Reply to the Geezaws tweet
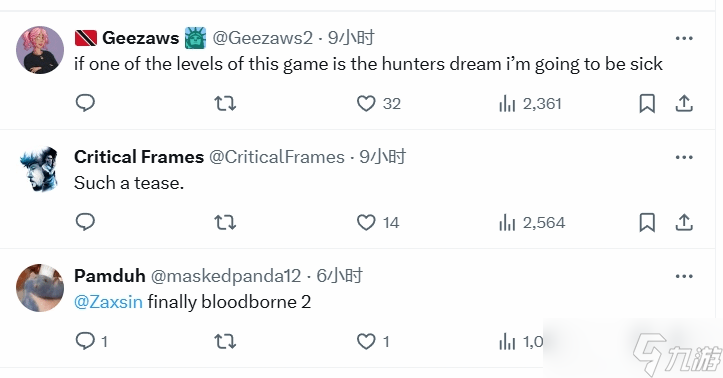 click(85, 103)
